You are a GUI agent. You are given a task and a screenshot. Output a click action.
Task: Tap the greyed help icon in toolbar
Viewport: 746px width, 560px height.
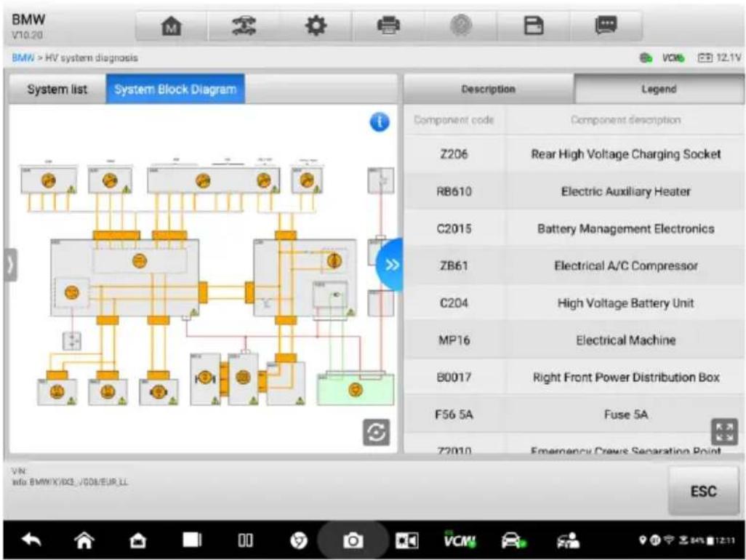460,25
